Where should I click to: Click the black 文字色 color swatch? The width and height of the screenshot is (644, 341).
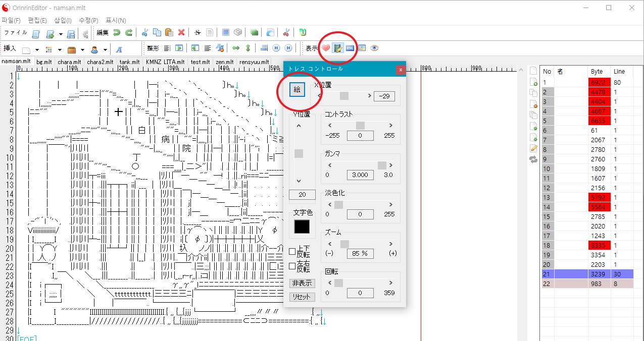tap(302, 227)
